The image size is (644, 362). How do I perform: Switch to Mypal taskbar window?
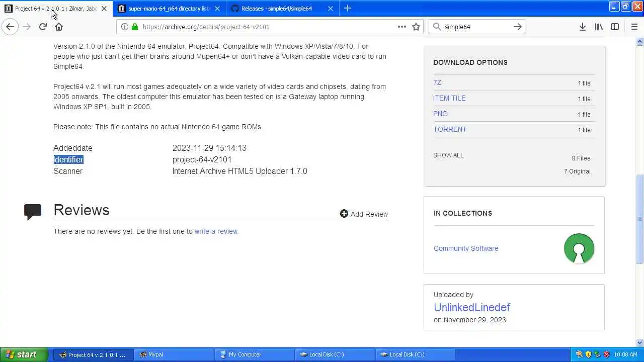(x=174, y=354)
